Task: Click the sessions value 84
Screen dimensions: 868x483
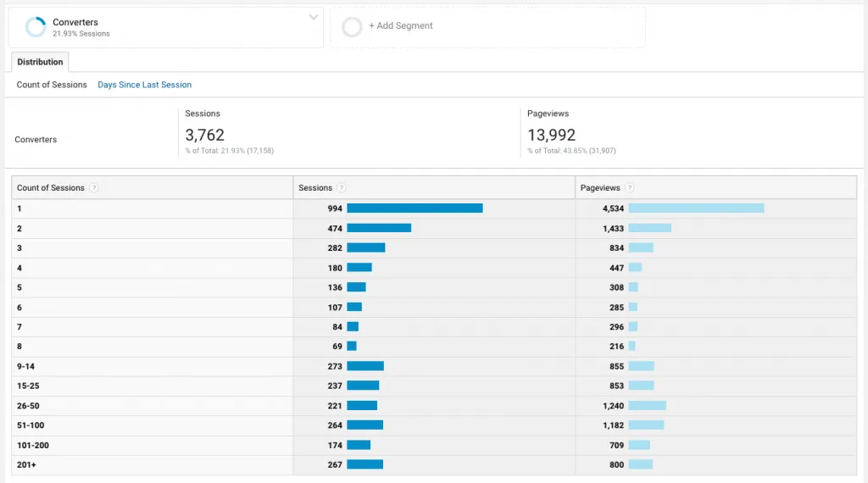Action: tap(337, 327)
